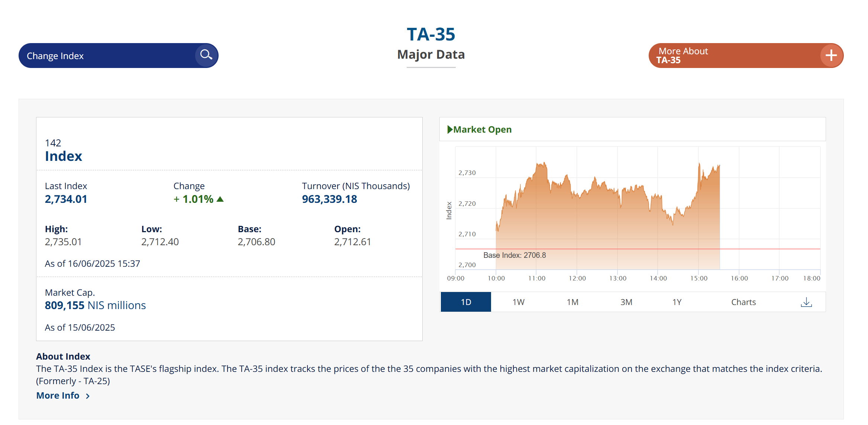
Task: Switch chart to 1M range
Action: [572, 302]
